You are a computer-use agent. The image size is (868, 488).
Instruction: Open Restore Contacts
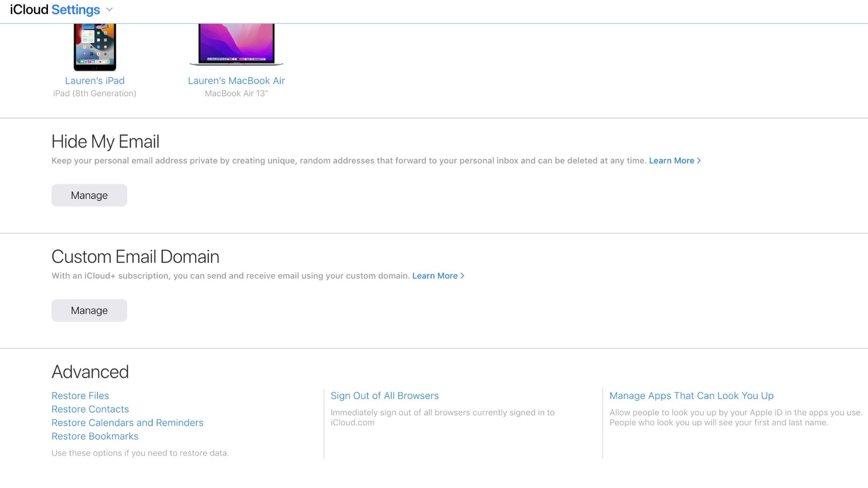[90, 409]
